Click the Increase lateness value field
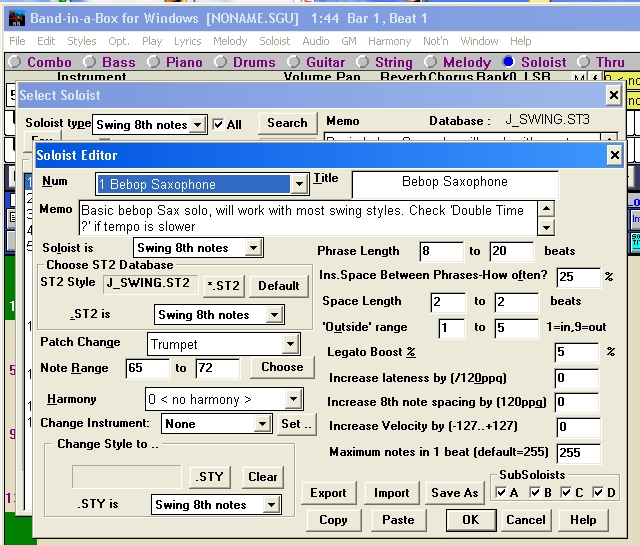 577,378
